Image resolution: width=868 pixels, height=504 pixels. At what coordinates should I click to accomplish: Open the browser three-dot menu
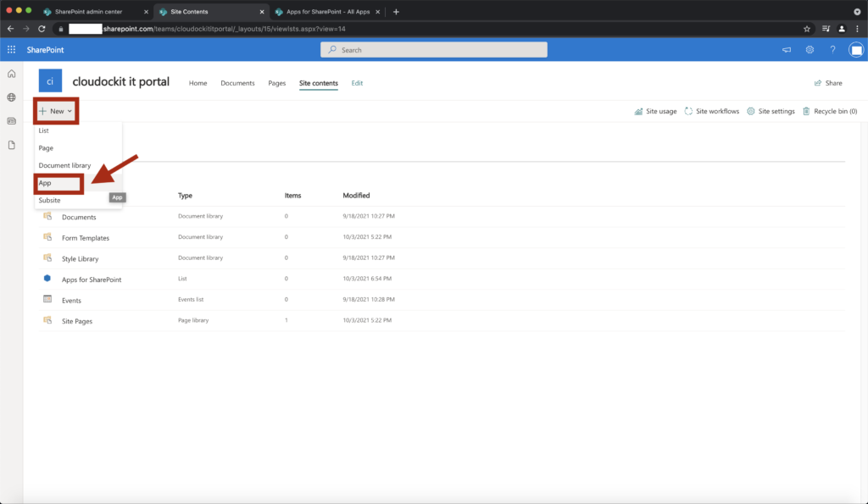point(858,29)
